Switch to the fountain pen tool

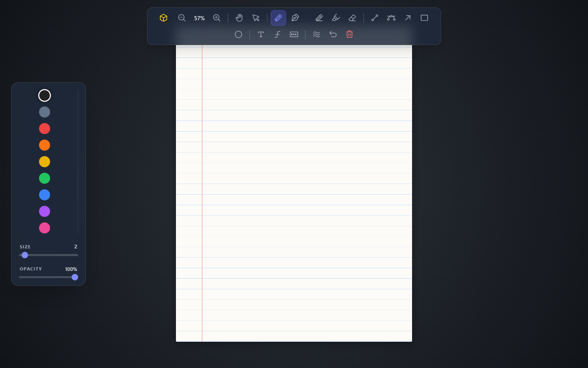pos(295,18)
